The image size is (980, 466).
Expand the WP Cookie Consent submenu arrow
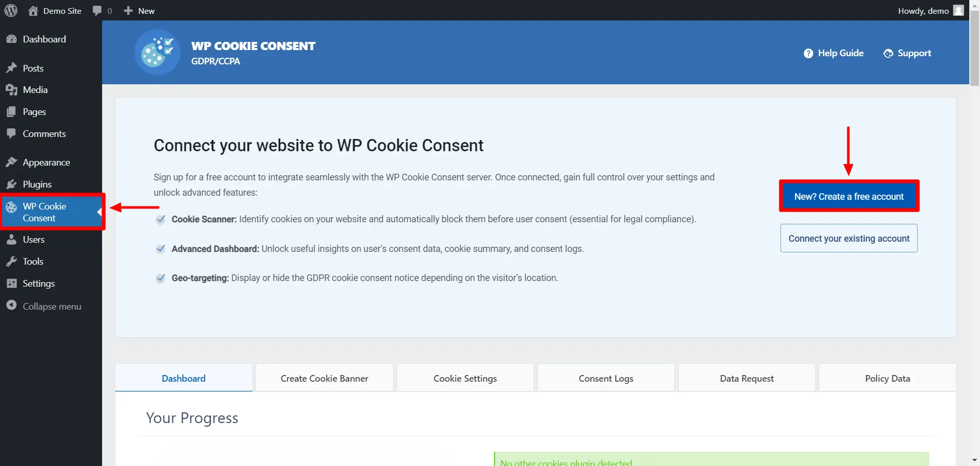click(x=99, y=212)
